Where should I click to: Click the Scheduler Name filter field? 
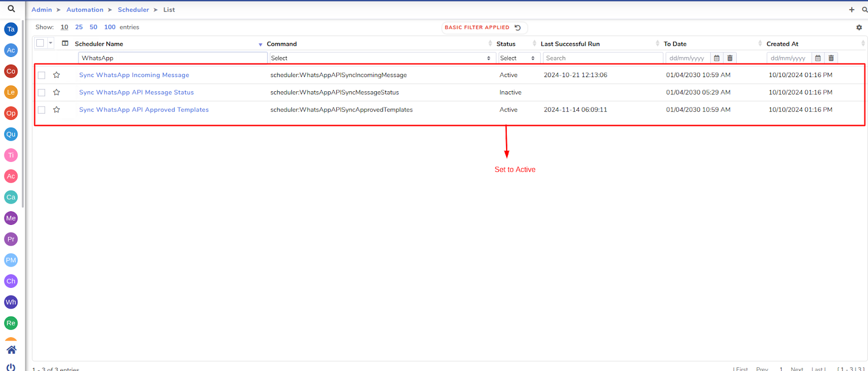tap(173, 58)
